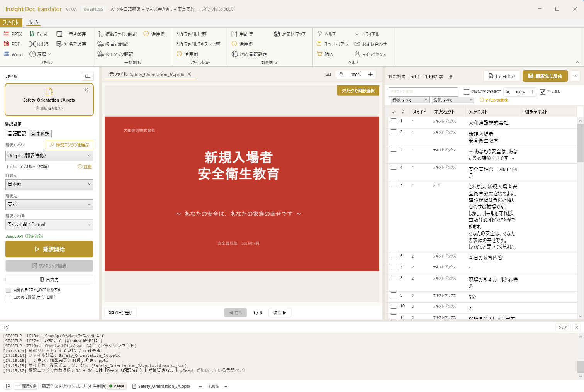Image resolution: width=584 pixels, height=392 pixels.
Task: Expand 履歴 history dropdown
Action: [41, 54]
